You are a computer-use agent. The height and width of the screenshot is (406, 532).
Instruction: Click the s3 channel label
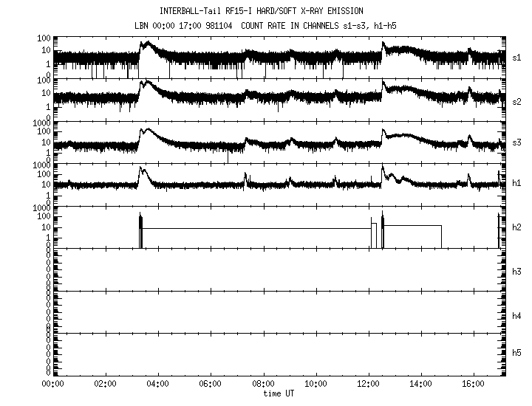click(x=517, y=142)
